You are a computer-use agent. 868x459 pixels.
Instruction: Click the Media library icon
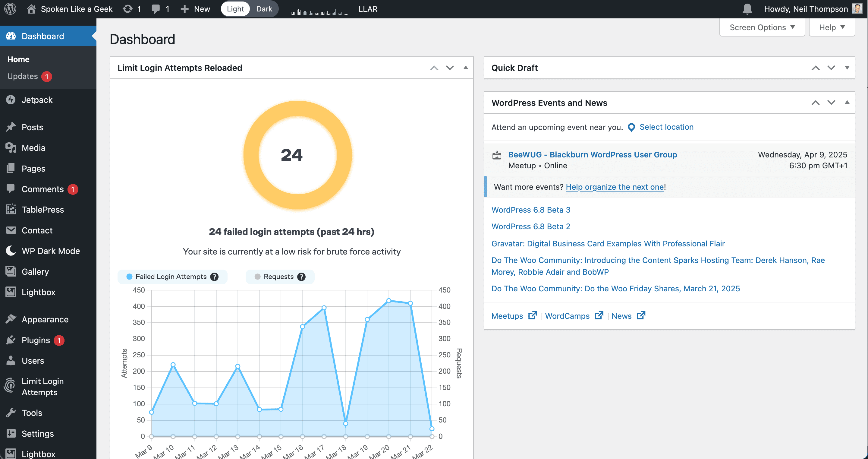(x=11, y=148)
